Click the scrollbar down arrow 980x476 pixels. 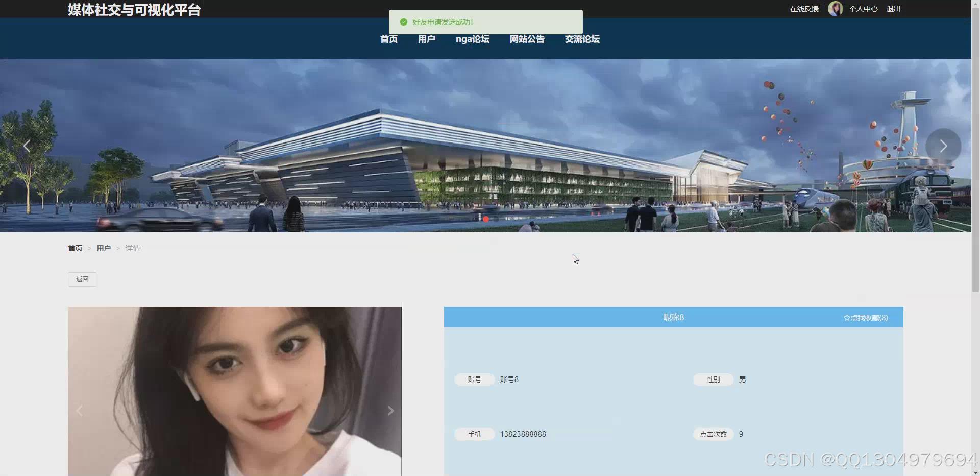pyautogui.click(x=975, y=472)
